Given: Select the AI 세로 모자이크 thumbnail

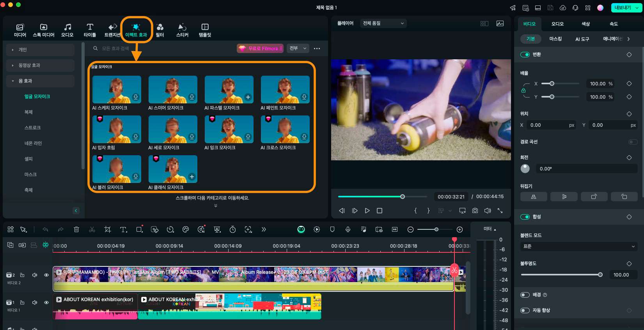Looking at the screenshot, I should 173,129.
